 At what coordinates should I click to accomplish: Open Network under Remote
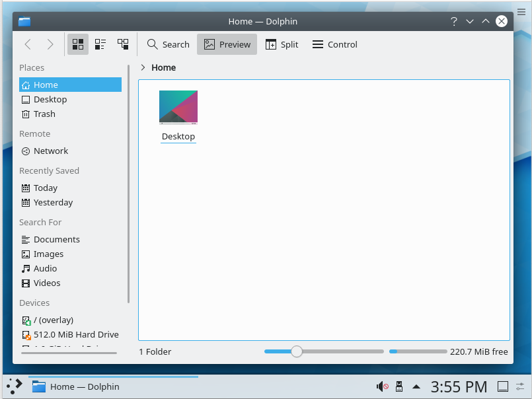coord(50,151)
